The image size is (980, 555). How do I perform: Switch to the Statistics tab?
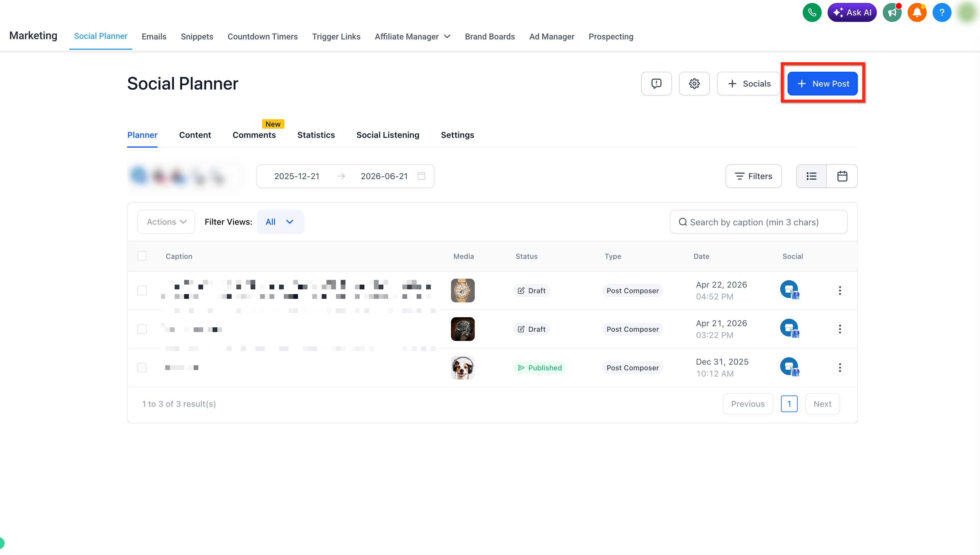(316, 135)
